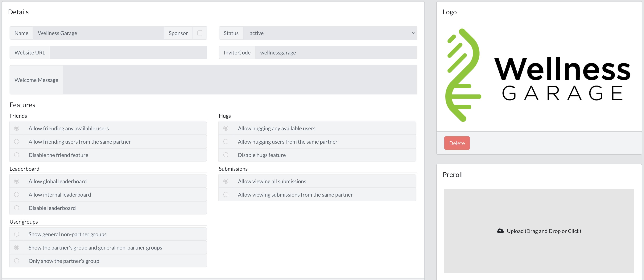Edit the Name field text
The width and height of the screenshot is (644, 280).
point(98,33)
